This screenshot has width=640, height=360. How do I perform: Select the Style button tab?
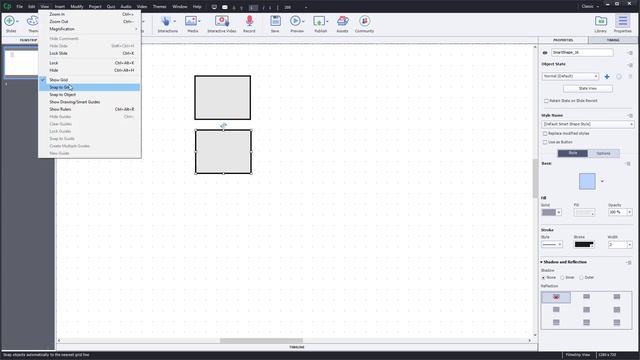[573, 153]
